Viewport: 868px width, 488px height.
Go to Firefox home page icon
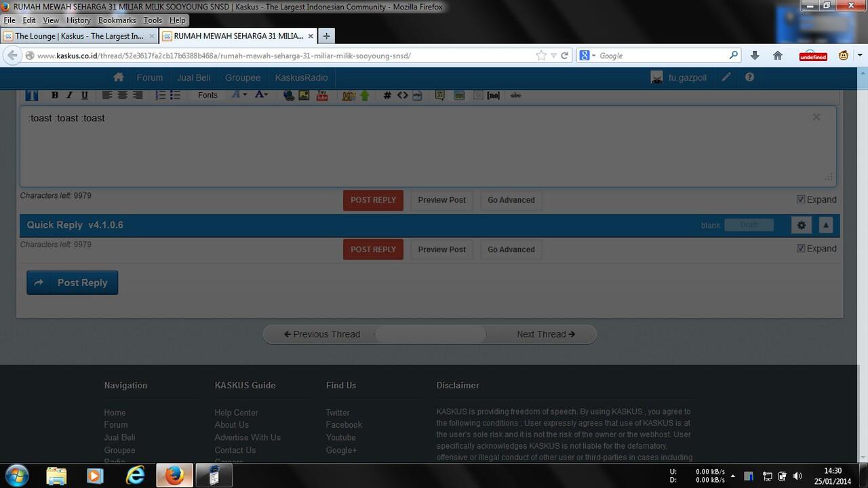pos(778,56)
